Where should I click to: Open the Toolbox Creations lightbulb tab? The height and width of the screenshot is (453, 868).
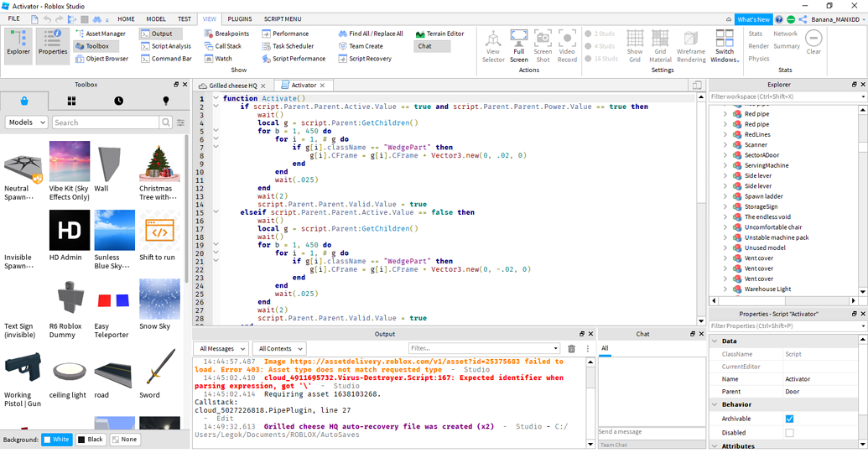(165, 101)
